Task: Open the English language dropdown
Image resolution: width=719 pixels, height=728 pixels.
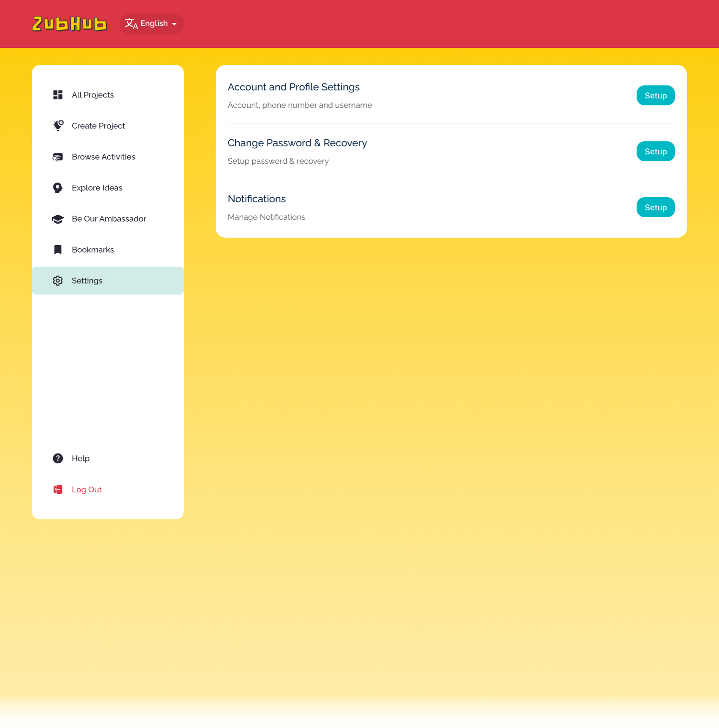Action: [151, 23]
